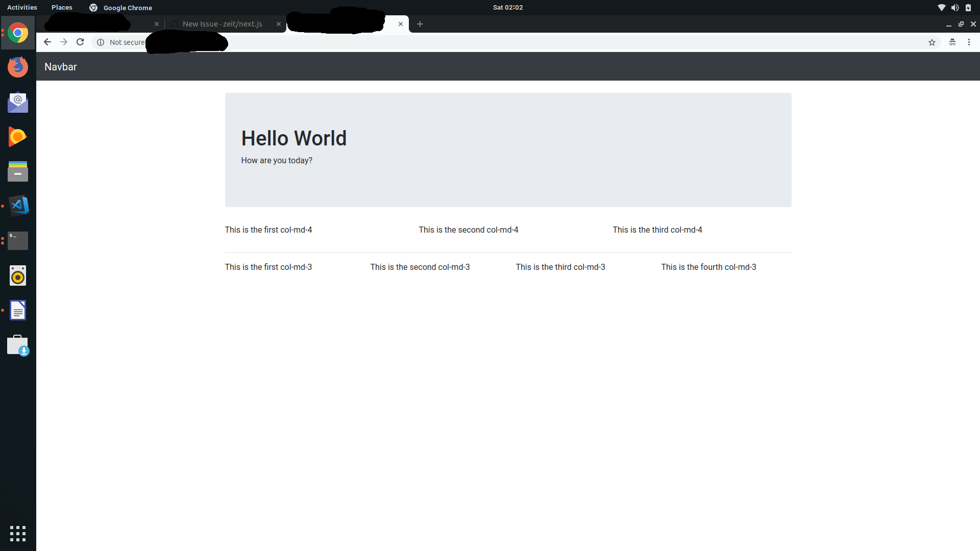Switch to New Issue zeit/next.js tab

click(x=223, y=24)
